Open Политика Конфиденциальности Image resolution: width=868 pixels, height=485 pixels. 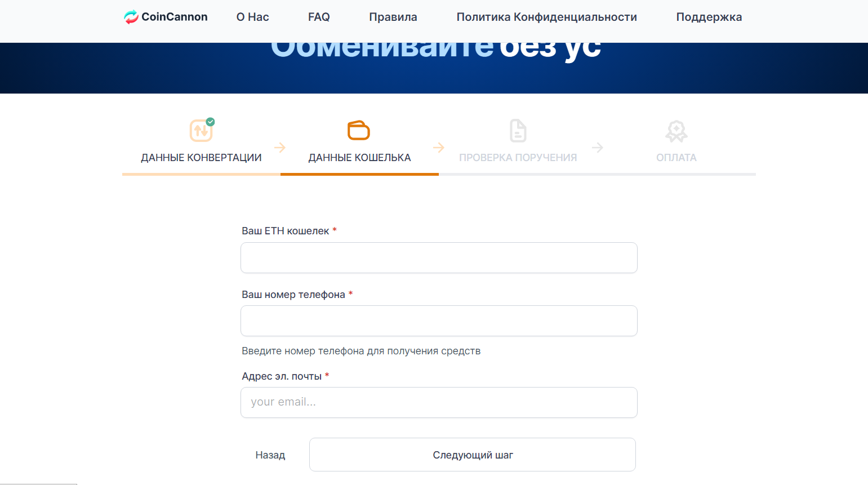[x=546, y=17]
